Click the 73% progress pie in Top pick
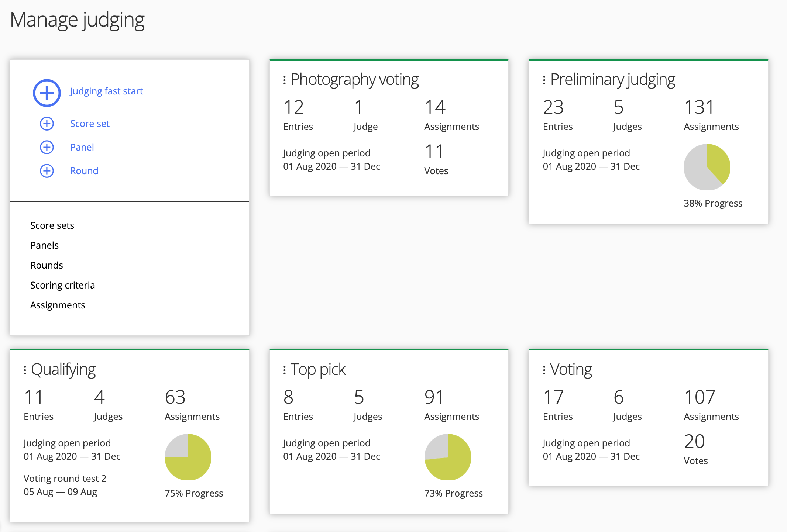Screen dimensions: 787x532 448,457
